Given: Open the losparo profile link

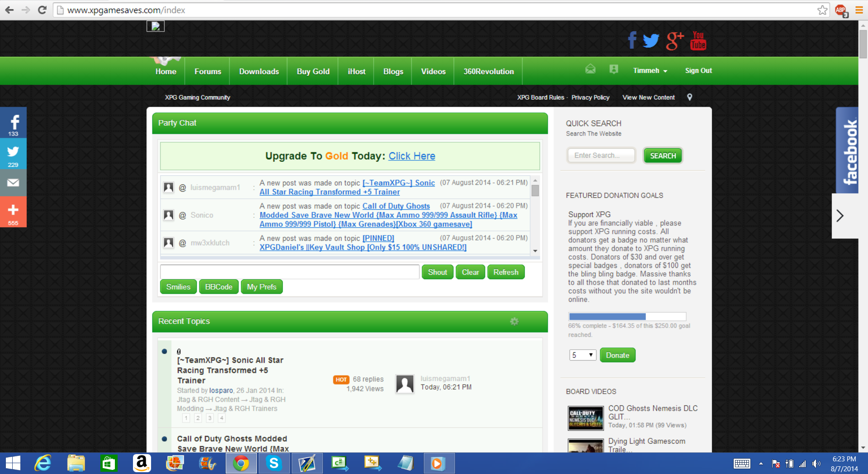Looking at the screenshot, I should click(221, 390).
